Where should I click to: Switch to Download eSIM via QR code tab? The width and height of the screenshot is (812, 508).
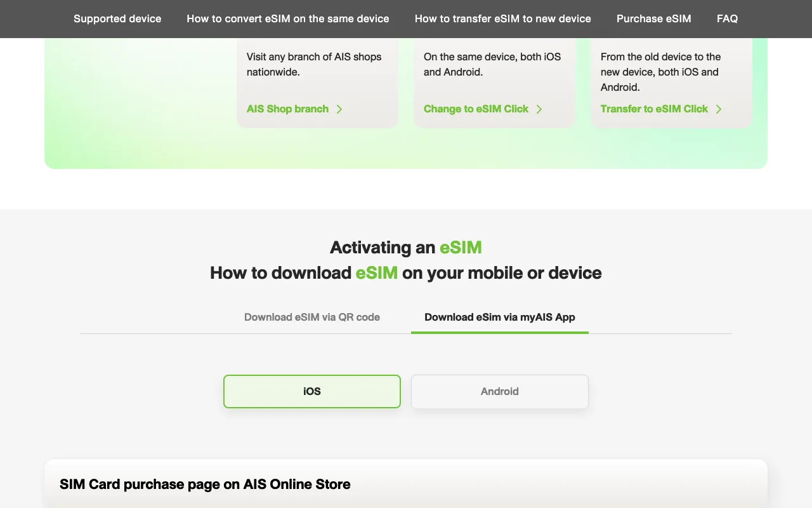(312, 317)
